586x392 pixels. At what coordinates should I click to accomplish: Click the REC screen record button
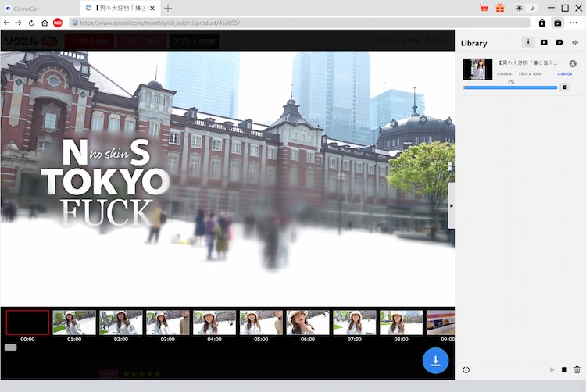click(x=58, y=23)
